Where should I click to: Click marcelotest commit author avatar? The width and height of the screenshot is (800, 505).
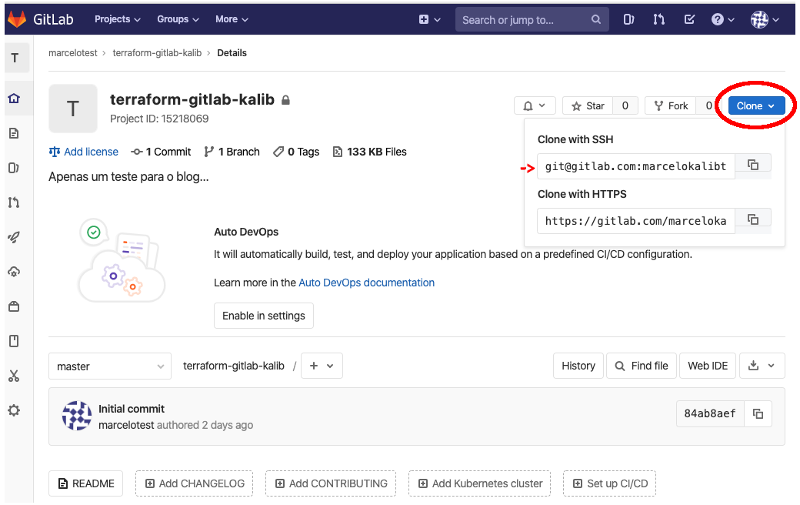(77, 416)
